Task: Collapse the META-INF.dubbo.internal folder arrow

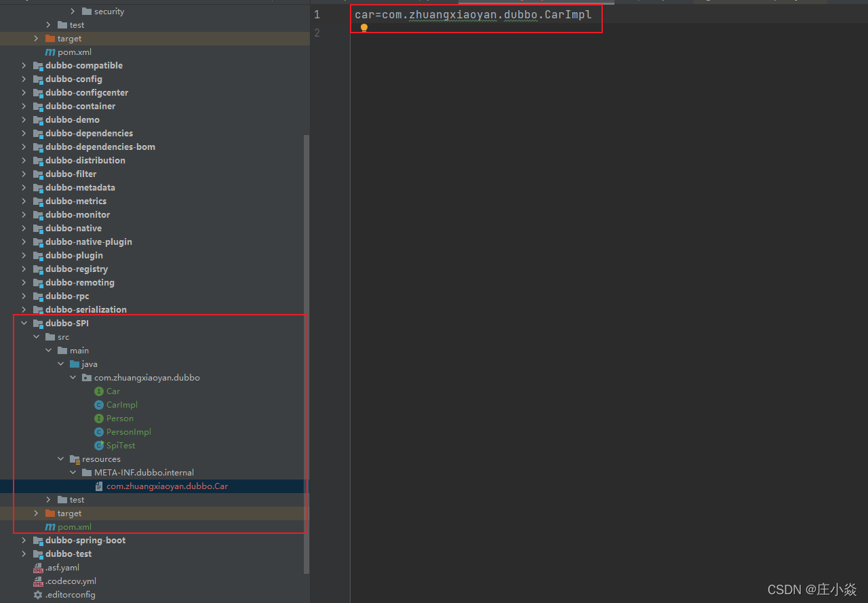Action: 73,473
